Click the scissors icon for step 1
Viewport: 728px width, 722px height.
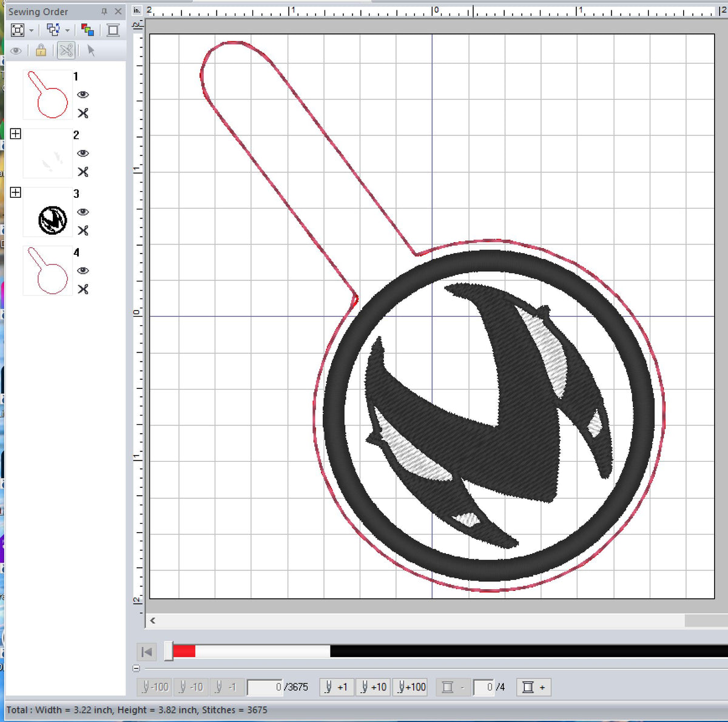pyautogui.click(x=83, y=113)
